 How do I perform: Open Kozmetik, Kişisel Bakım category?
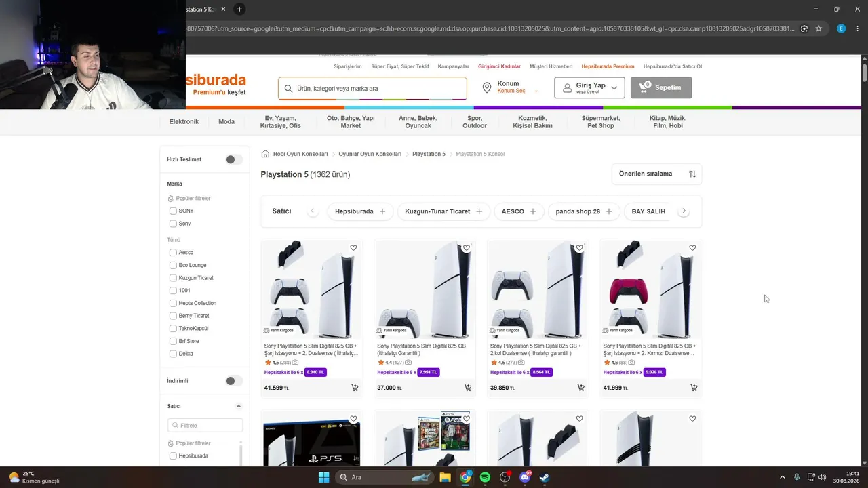(x=532, y=122)
